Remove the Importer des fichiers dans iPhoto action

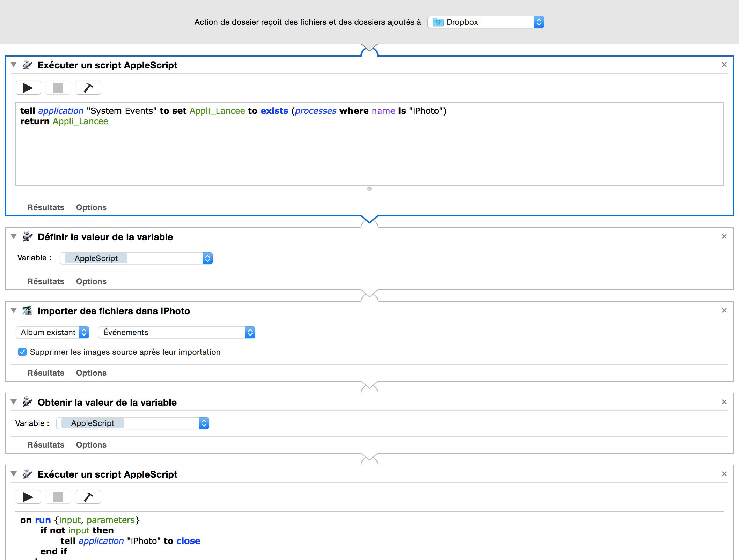click(724, 310)
